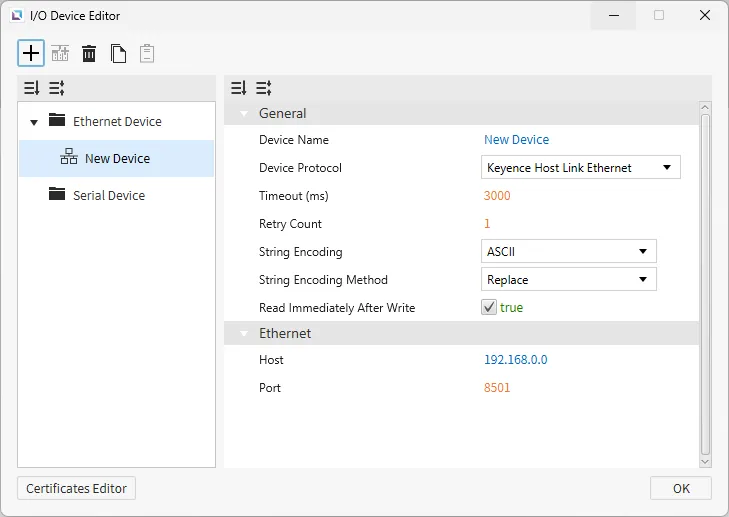Collapse the General properties section
729x517 pixels.
coord(243,114)
